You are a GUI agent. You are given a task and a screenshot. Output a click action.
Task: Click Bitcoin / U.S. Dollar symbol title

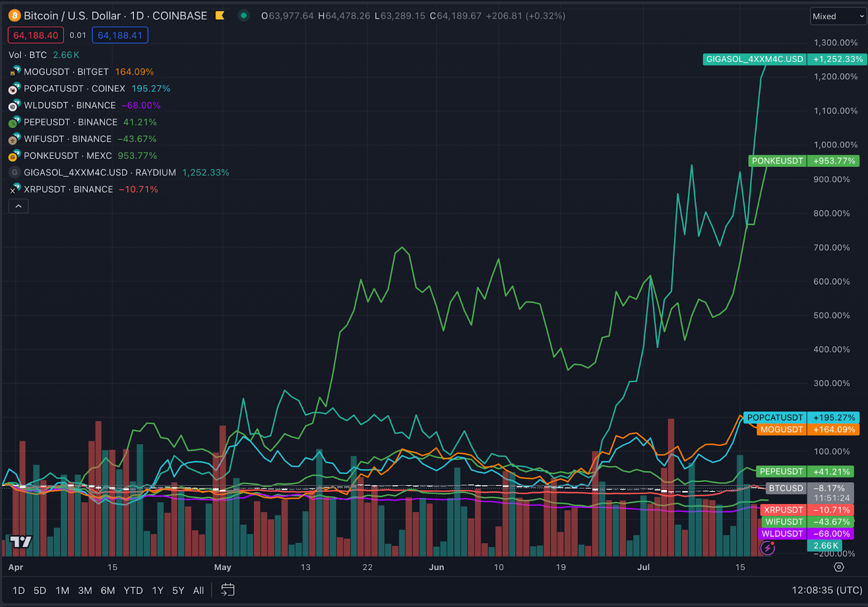coord(73,16)
